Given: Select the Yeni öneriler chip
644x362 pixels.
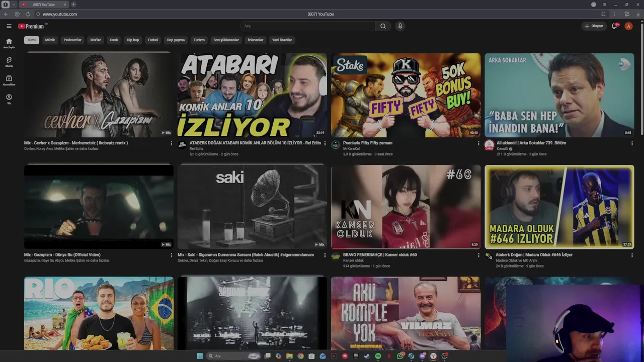Looking at the screenshot, I should click(x=282, y=40).
